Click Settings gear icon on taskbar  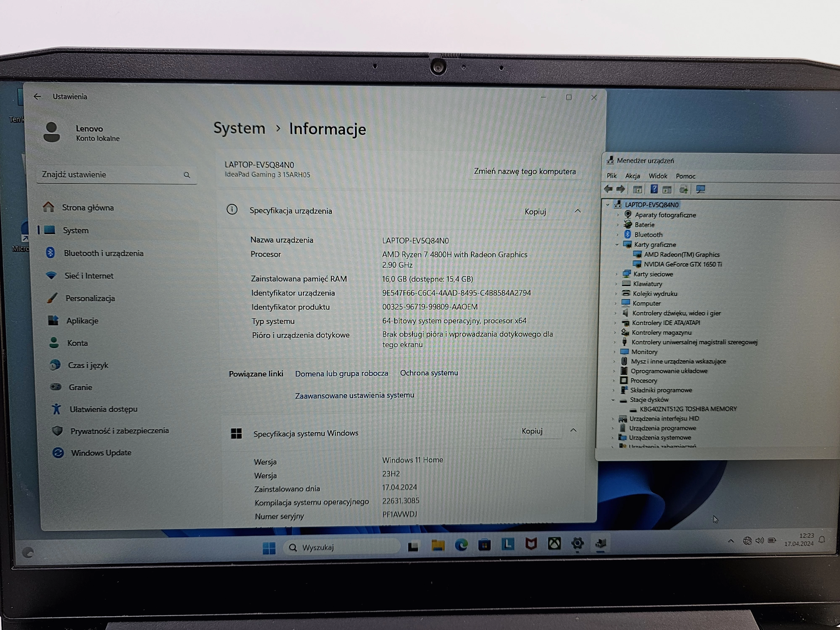(x=577, y=543)
